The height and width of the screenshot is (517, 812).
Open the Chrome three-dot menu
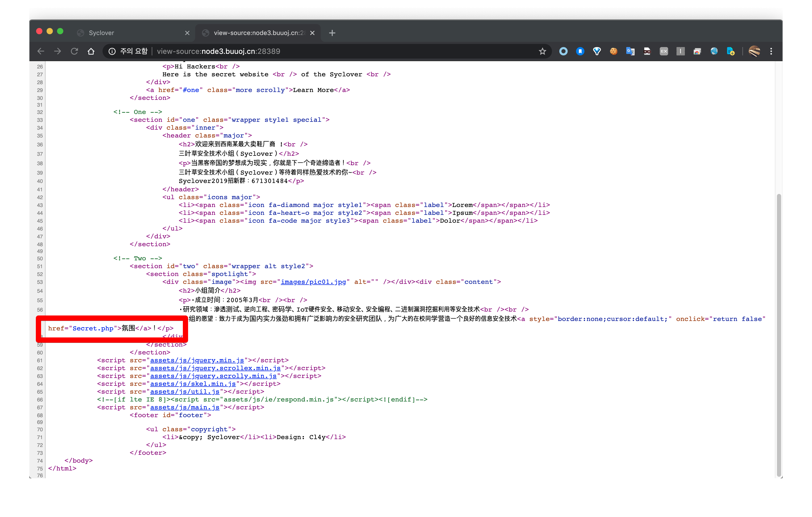[x=771, y=51]
